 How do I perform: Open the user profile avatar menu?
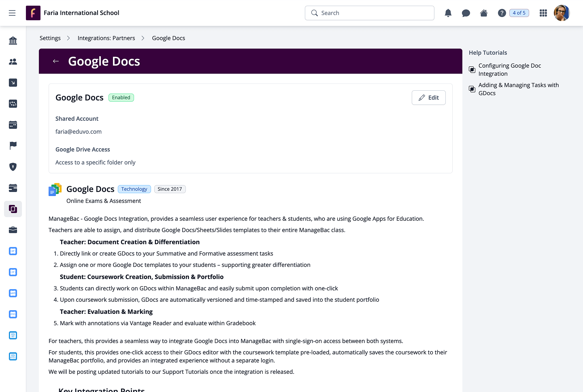coord(562,13)
